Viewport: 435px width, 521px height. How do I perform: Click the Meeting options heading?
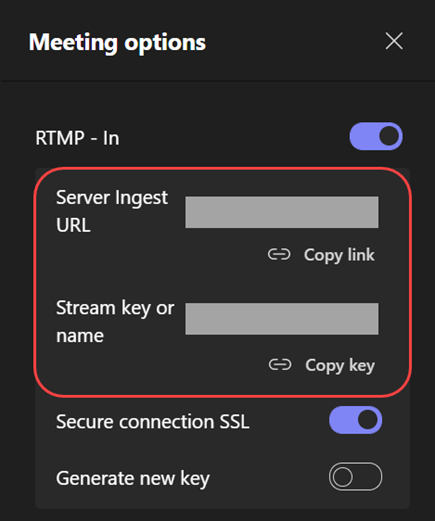[117, 43]
